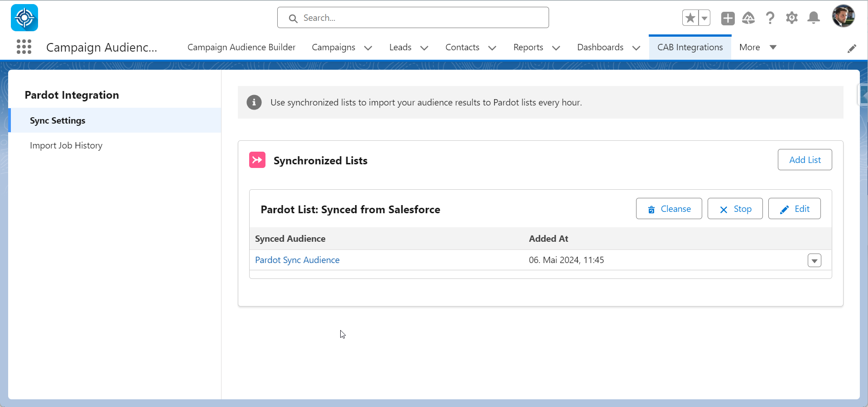Click the Added At column header
Viewport: 868px width, 407px height.
click(549, 239)
